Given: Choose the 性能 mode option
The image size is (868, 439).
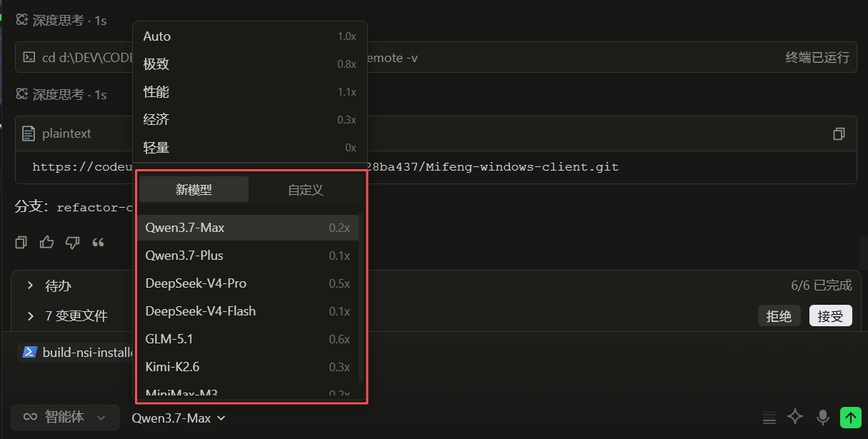Looking at the screenshot, I should [x=249, y=92].
